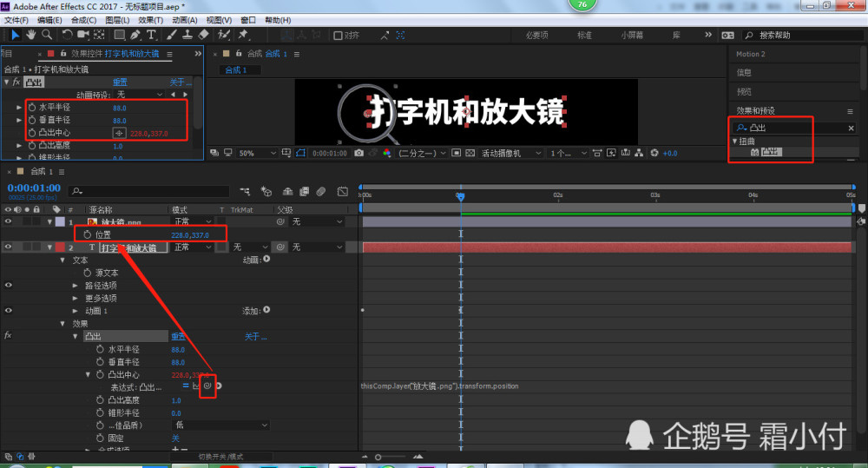Open the 合成(C) menu

(83, 20)
